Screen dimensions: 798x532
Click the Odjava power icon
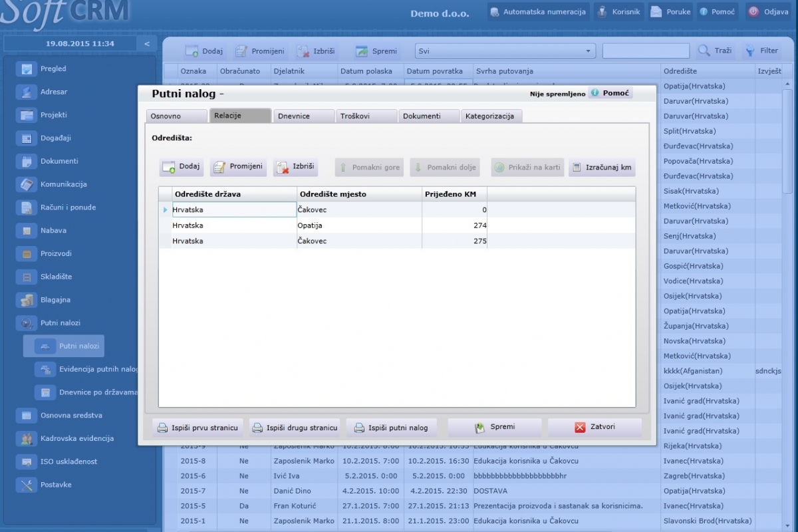[x=753, y=12]
